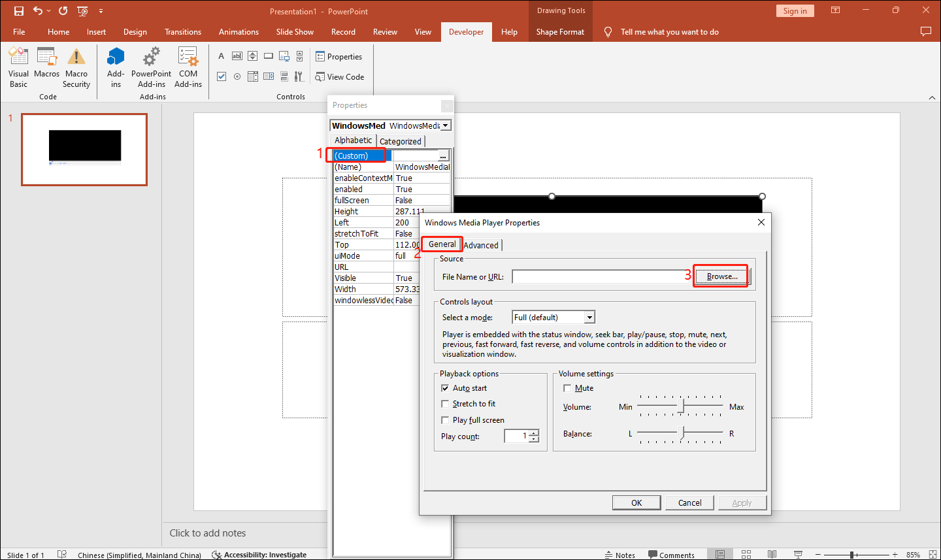Toggle the Notes pane from status bar

(x=619, y=555)
